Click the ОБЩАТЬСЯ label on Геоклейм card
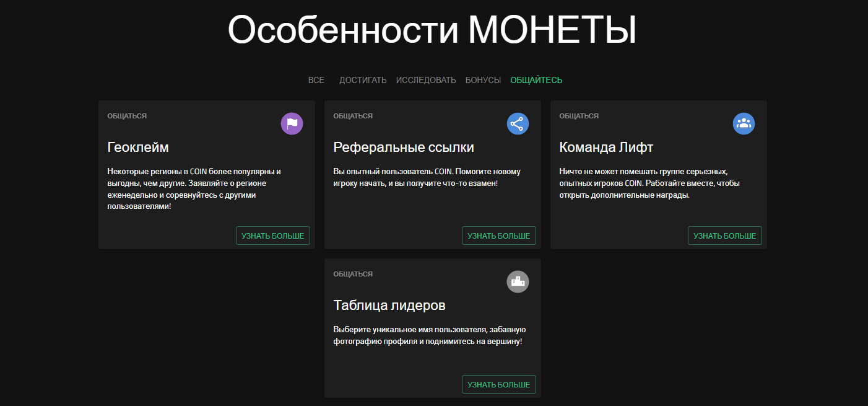Viewport: 868px width, 406px height. 127,116
